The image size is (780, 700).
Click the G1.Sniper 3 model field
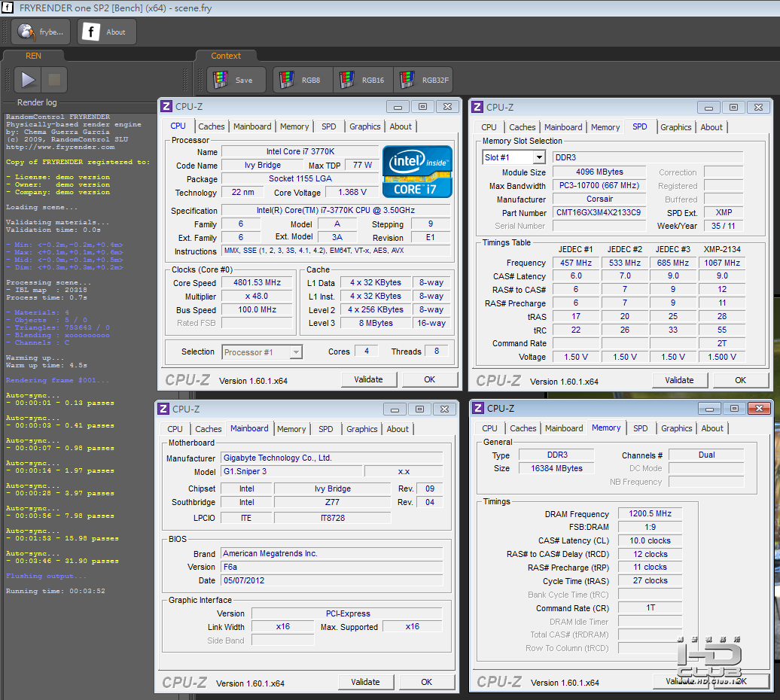tap(291, 471)
